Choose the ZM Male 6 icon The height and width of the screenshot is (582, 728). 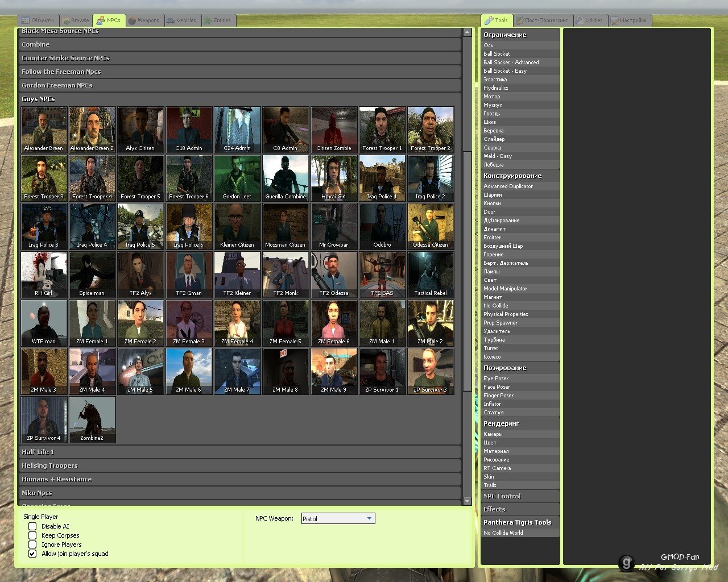[189, 372]
